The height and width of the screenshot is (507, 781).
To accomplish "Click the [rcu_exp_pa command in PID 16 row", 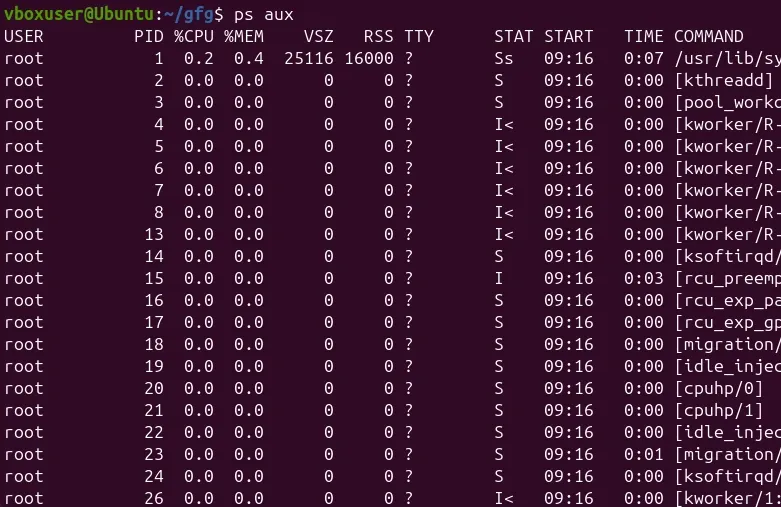I will (x=728, y=300).
